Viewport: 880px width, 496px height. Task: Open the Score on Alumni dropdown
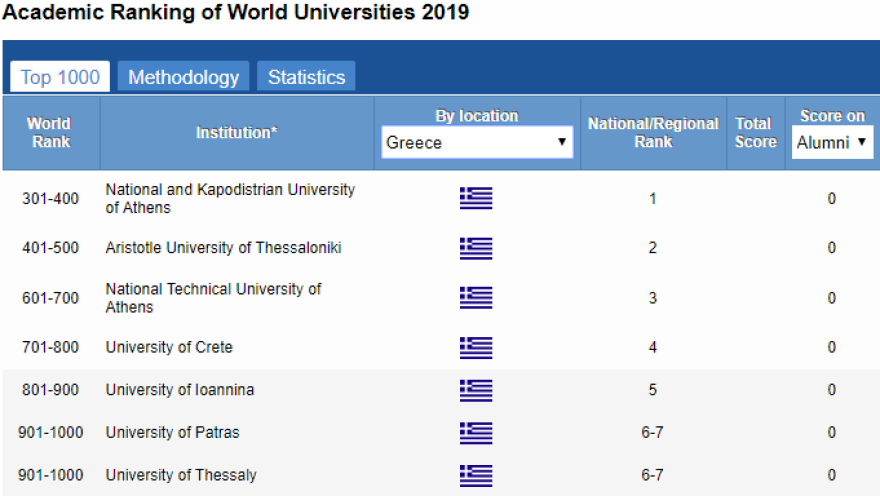pos(832,142)
